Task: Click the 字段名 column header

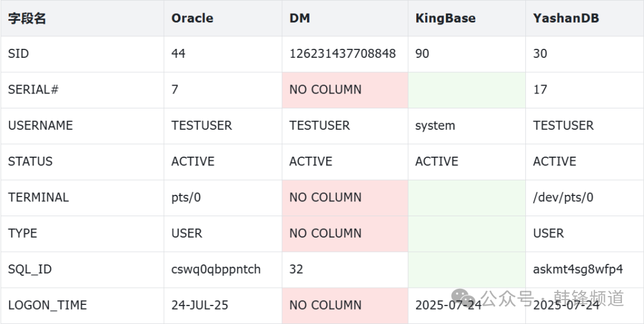Action: point(27,18)
